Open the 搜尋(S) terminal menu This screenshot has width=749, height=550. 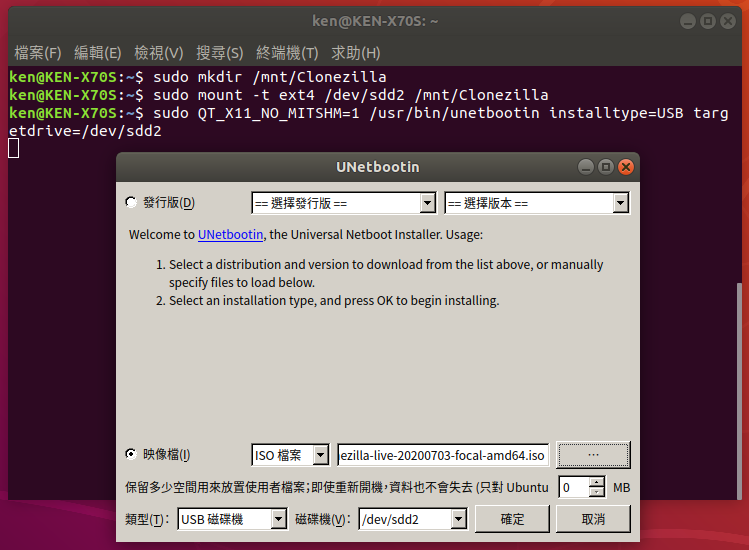coord(220,53)
